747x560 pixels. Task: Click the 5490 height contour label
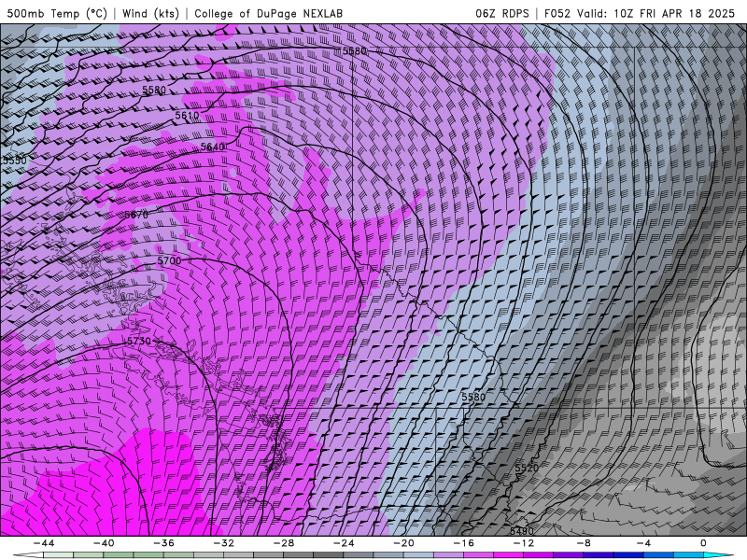coord(522,531)
